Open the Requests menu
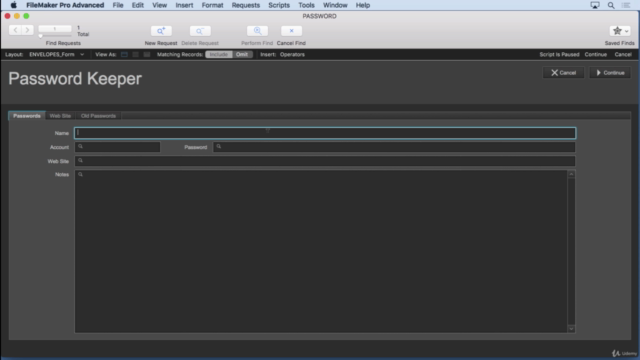This screenshot has height=360, width=640. [246, 5]
